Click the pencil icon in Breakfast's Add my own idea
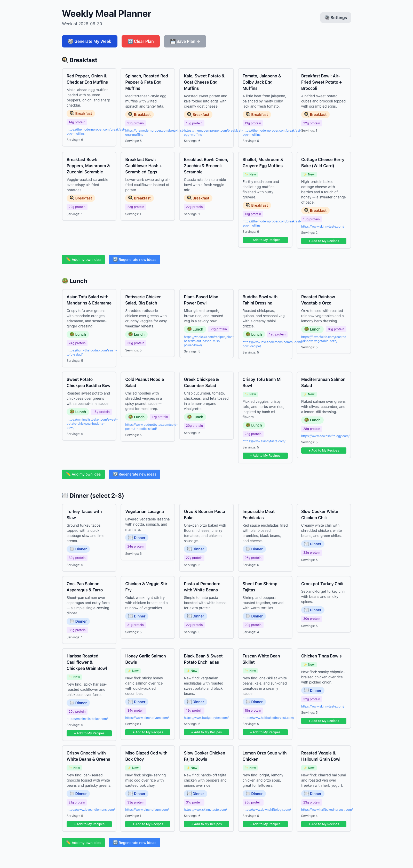The image size is (413, 868). [x=68, y=260]
